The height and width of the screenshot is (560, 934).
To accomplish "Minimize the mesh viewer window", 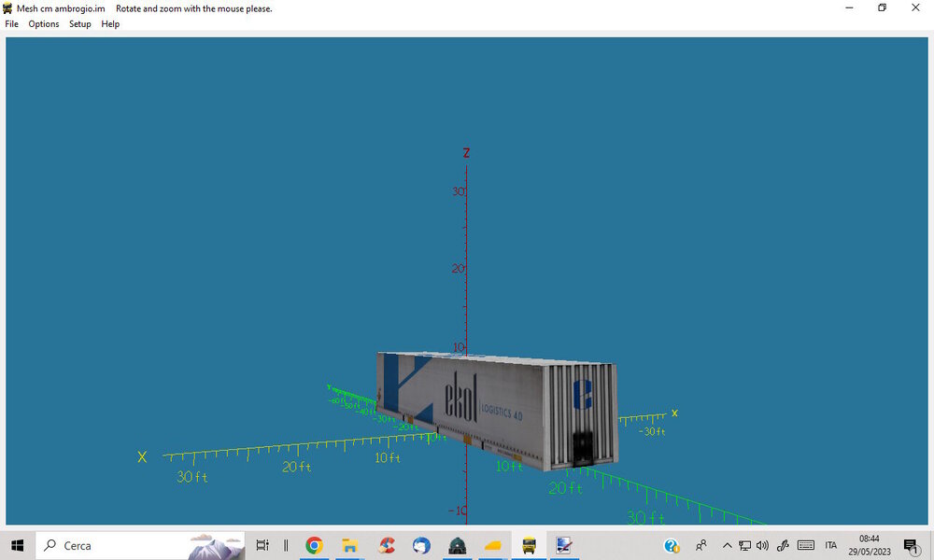I will [x=849, y=7].
